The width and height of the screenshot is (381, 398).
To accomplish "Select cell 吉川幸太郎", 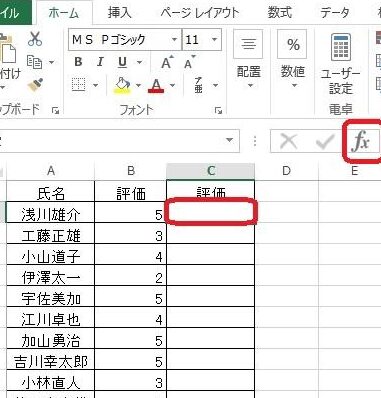I will (x=51, y=359).
